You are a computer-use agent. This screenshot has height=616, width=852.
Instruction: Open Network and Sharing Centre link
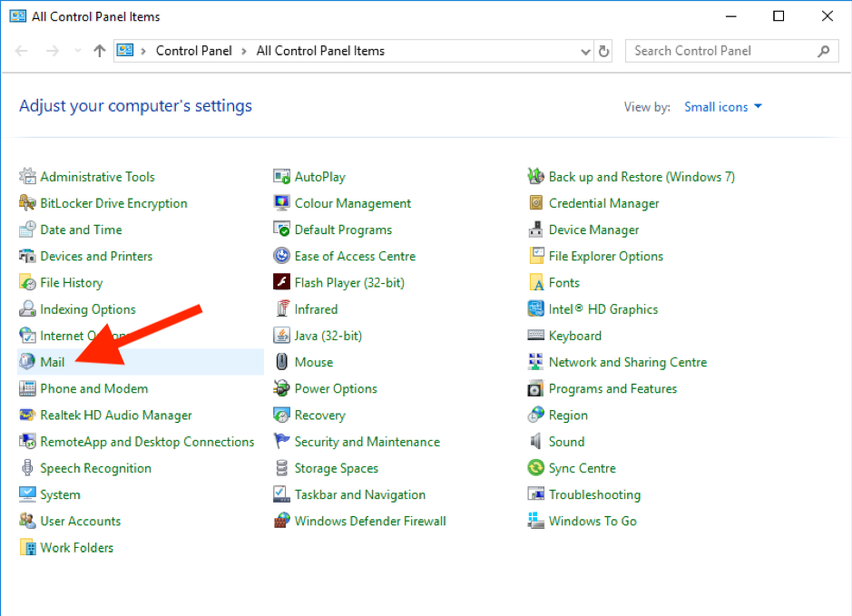[x=628, y=362]
